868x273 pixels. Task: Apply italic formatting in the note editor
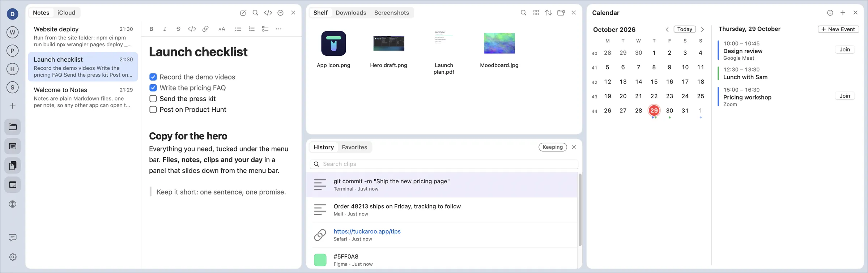(165, 29)
